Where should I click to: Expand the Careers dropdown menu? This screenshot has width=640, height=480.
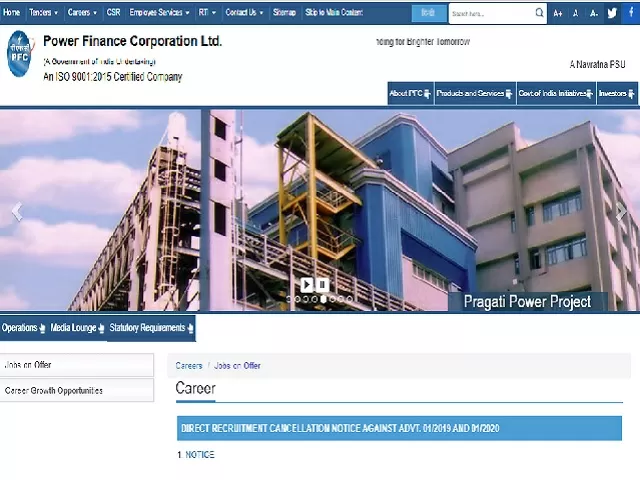tap(82, 13)
